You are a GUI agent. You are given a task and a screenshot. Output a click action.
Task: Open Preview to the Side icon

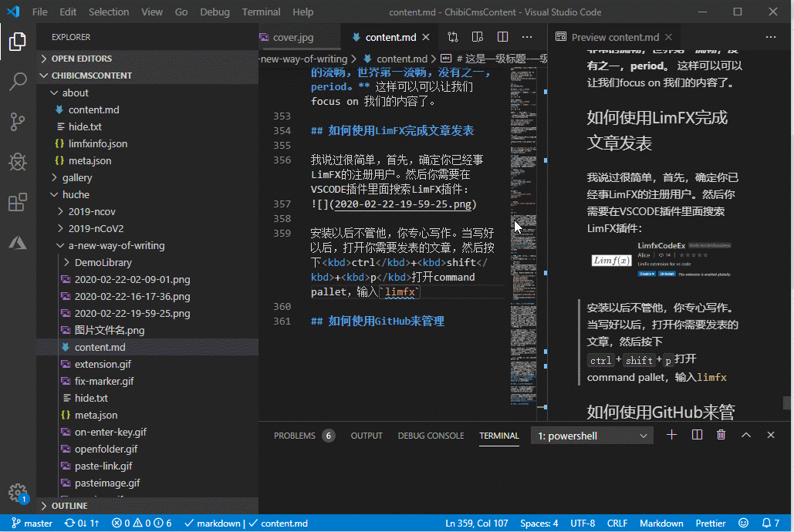[x=477, y=37]
